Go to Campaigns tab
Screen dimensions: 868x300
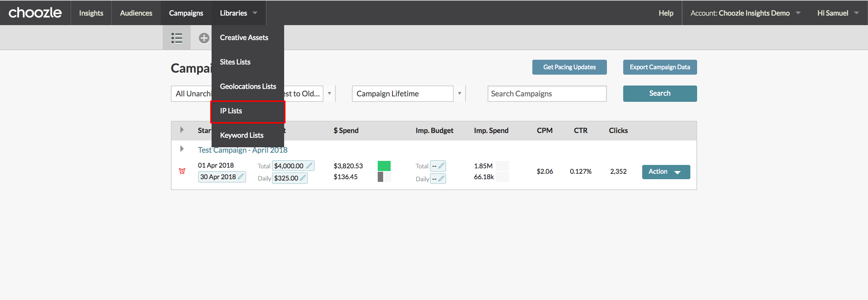point(186,13)
